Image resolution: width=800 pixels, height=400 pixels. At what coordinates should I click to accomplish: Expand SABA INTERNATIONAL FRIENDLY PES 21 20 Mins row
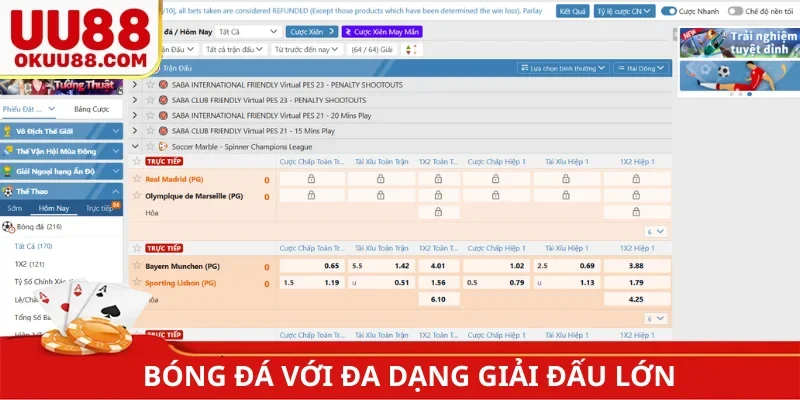click(x=135, y=115)
